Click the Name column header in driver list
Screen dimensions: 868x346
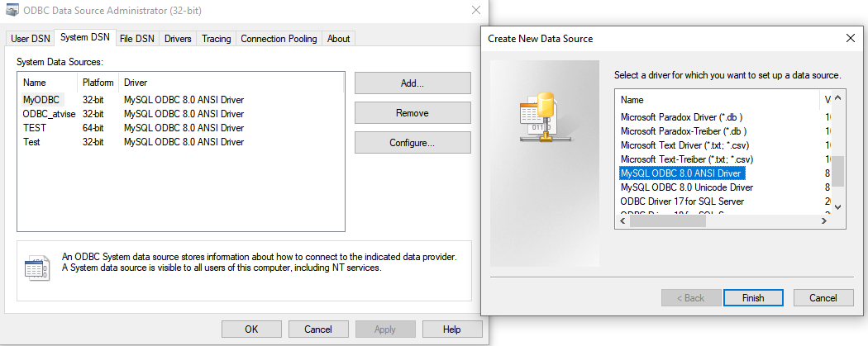click(x=717, y=100)
